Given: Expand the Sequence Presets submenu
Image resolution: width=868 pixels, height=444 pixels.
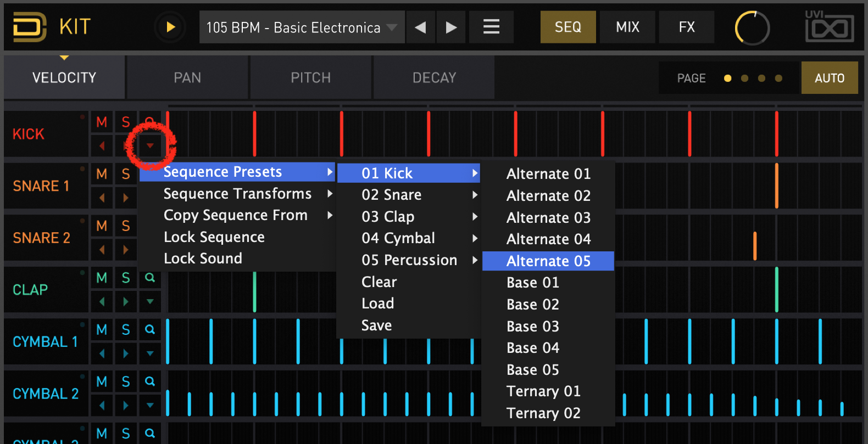Looking at the screenshot, I should (237, 172).
